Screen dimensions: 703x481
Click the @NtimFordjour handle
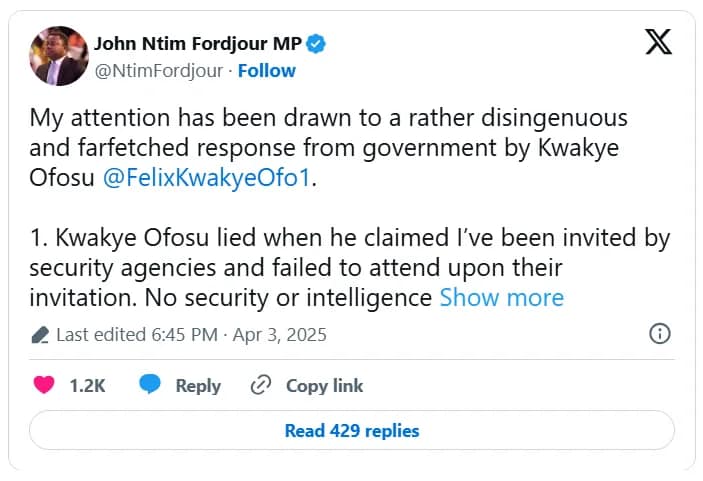(x=159, y=70)
